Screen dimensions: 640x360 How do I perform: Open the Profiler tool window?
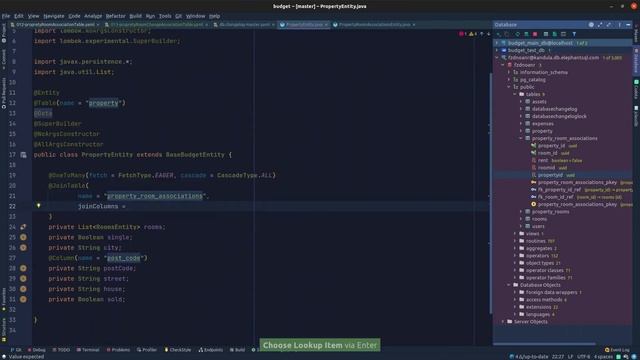[147, 350]
